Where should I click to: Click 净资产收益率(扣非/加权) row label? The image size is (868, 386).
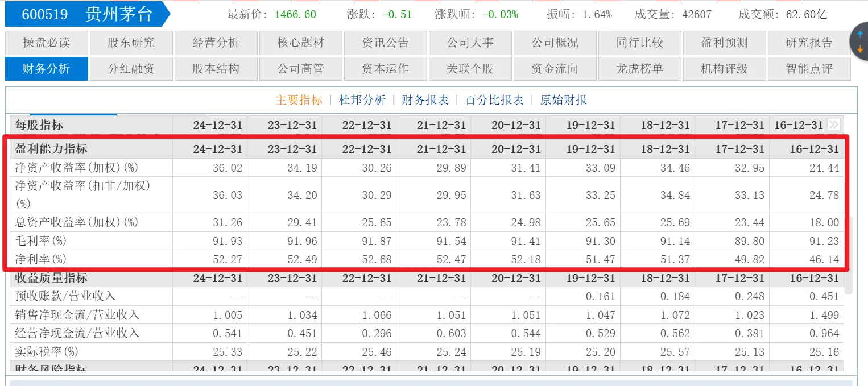(x=82, y=194)
